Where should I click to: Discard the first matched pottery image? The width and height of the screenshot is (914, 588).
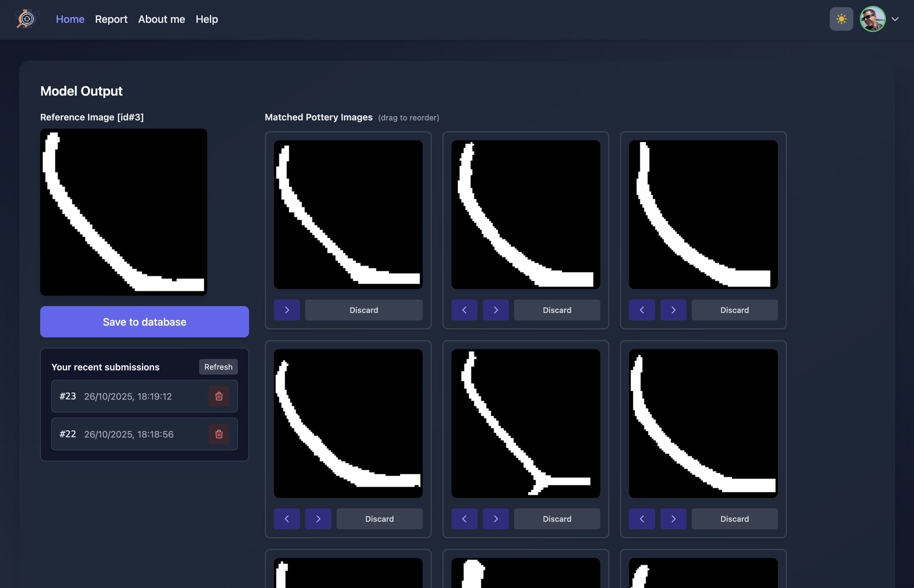[363, 310]
